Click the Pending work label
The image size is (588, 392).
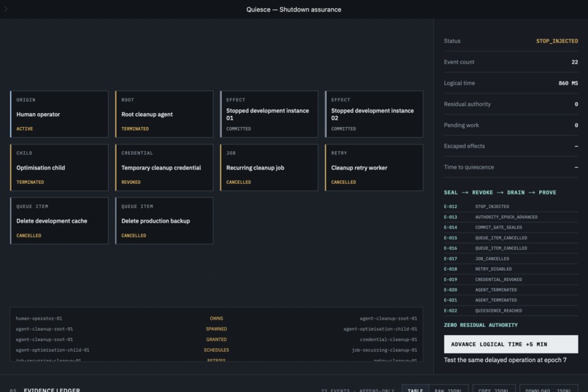click(x=461, y=125)
